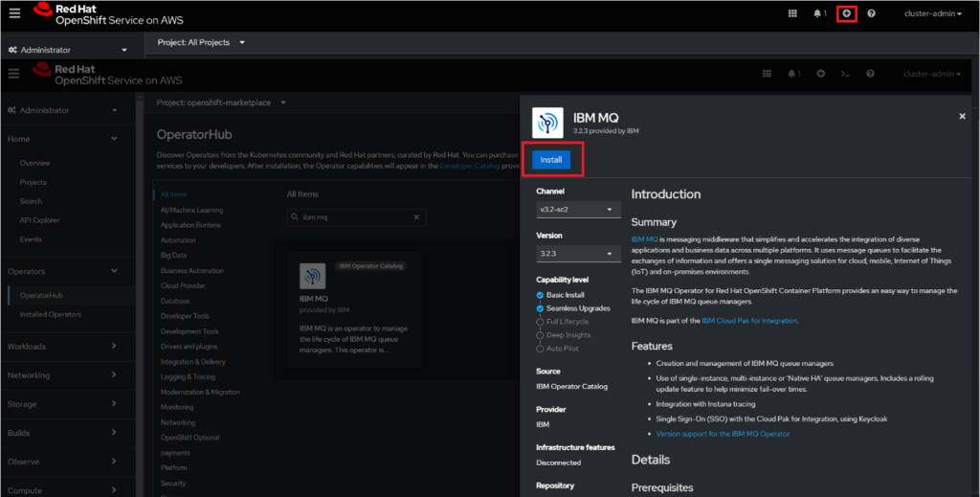
Task: Open the application launcher grid in the dimmed header
Action: click(x=767, y=74)
